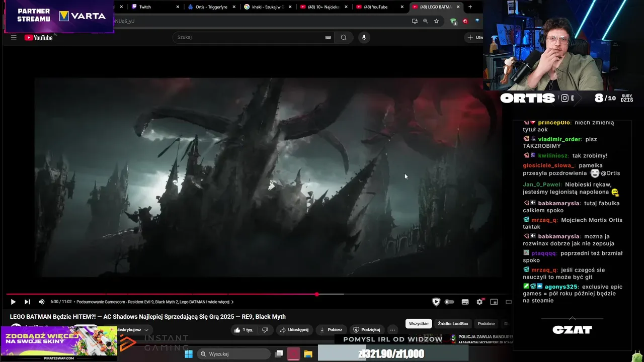Screen dimensions: 644x362
Task: Open green shield extension icon
Action: 453,21
